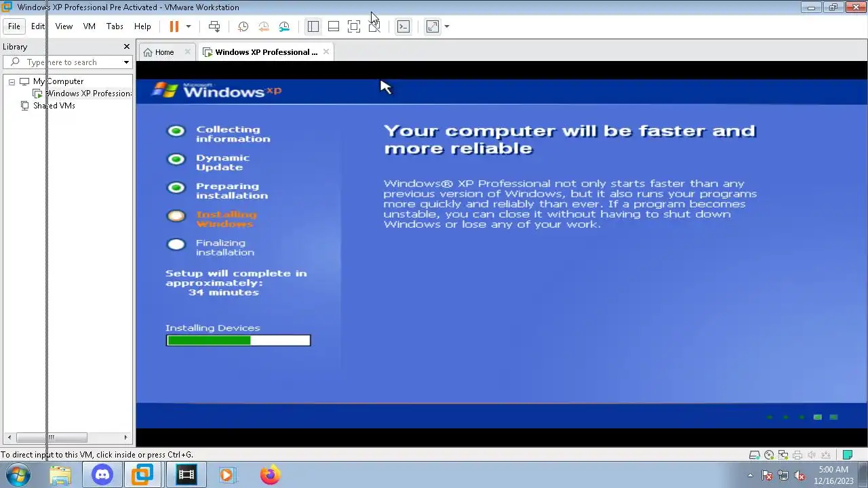This screenshot has height=488, width=868.
Task: Show hidden system tray icons
Action: click(750, 476)
